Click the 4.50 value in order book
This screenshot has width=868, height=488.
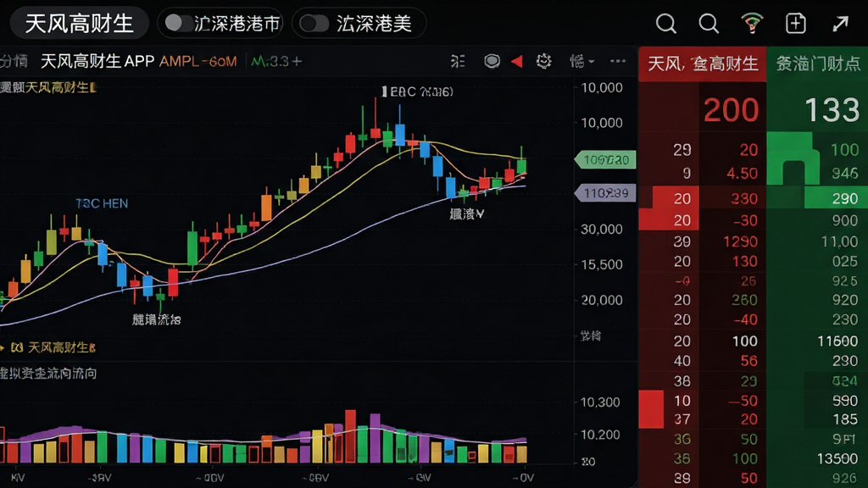pos(742,174)
